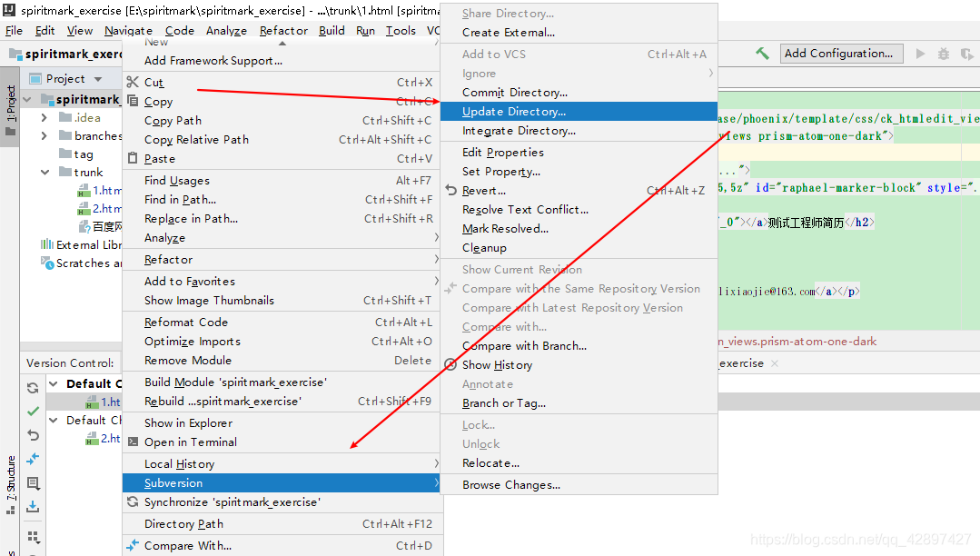Screen dimensions: 980x556
Task: Click the Revert undo icon in Subversion submenu
Action: tap(451, 190)
